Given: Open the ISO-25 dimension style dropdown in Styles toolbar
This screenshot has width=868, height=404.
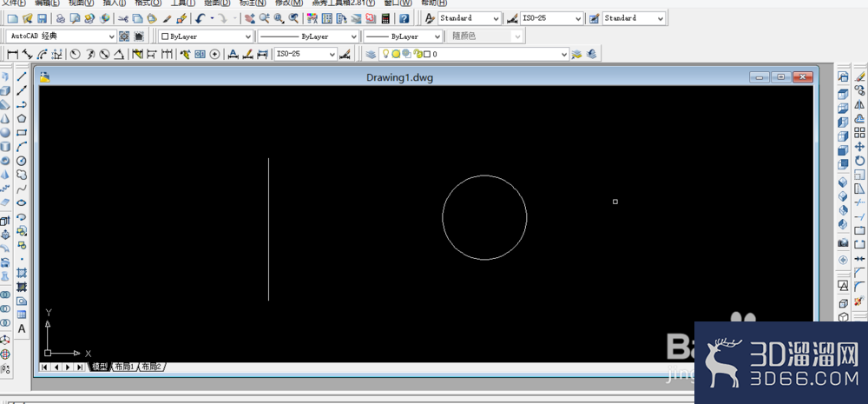Looking at the screenshot, I should 551,18.
